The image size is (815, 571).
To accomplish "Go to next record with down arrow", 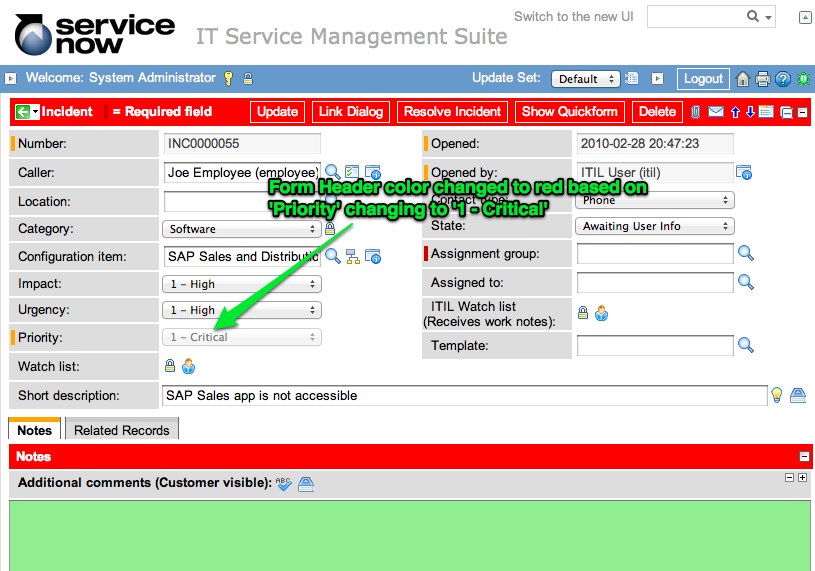I will coord(750,112).
